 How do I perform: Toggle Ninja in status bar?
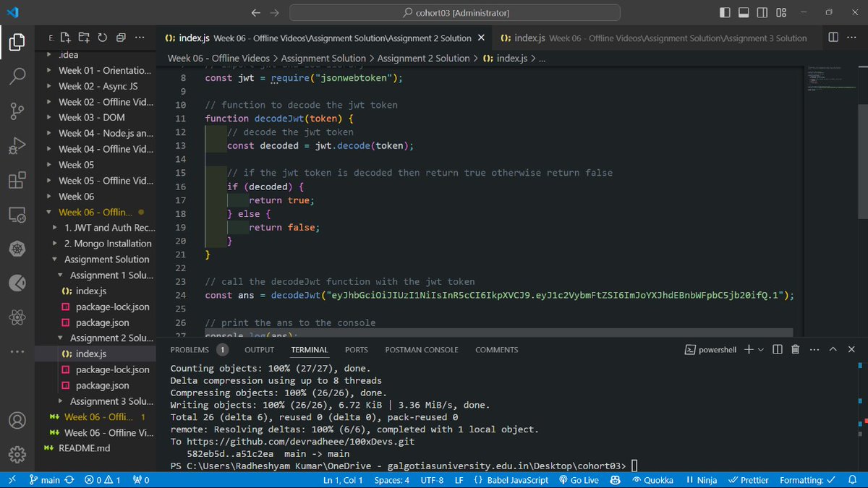(x=702, y=480)
